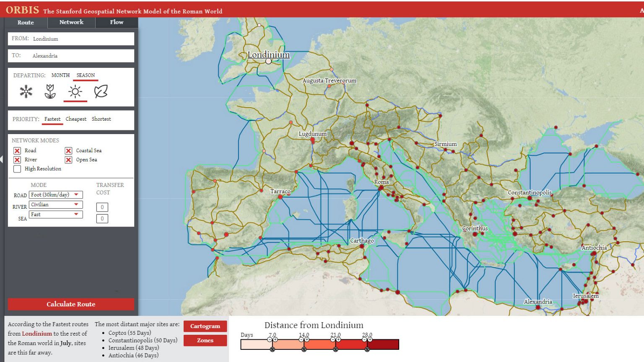
Task: Click the minus icon above the 28-day marker
Action: tap(364, 339)
